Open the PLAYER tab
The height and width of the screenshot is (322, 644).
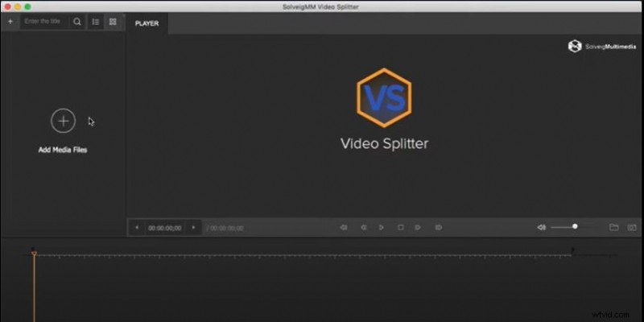click(x=147, y=23)
